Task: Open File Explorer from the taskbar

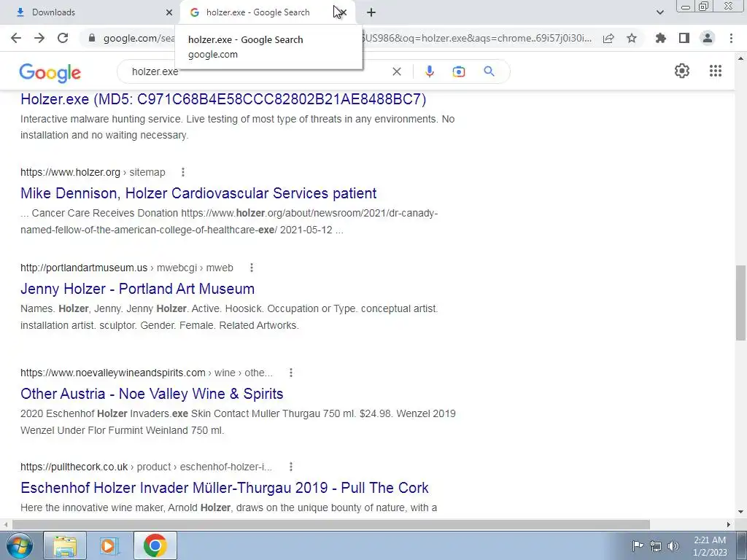Action: point(65,545)
